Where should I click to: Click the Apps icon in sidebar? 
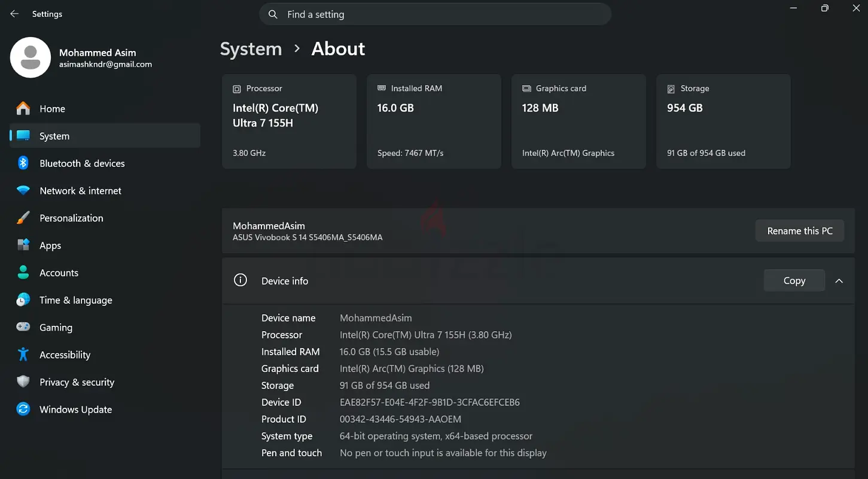tap(23, 245)
